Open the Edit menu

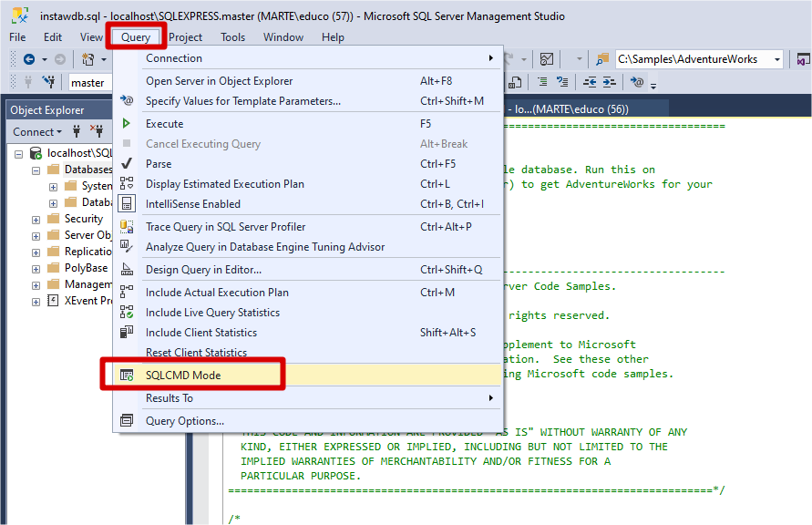[52, 37]
